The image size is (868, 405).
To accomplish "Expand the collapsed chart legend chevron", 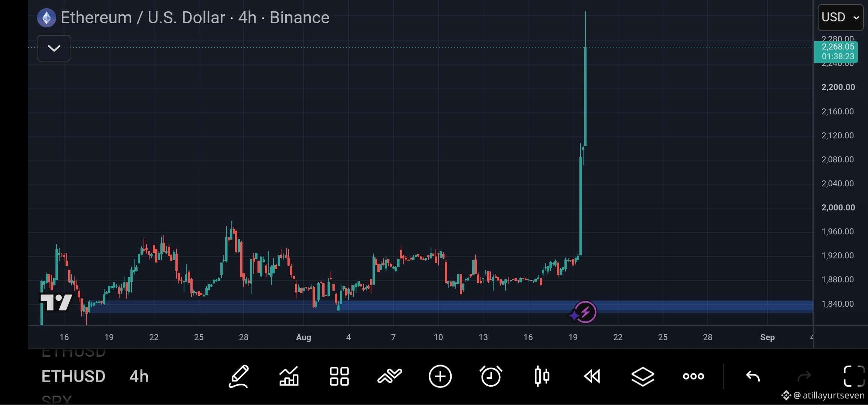I will click(x=54, y=48).
